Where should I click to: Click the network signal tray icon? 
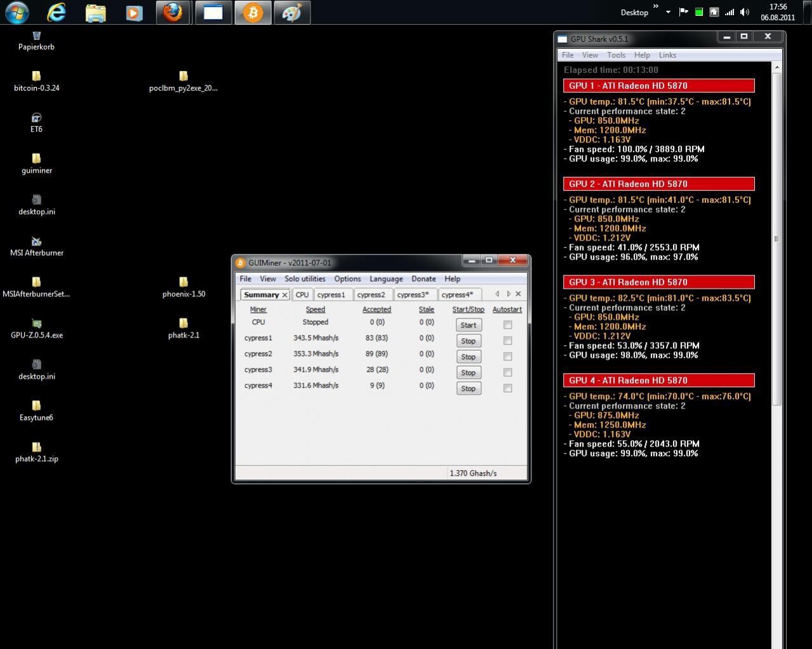729,12
